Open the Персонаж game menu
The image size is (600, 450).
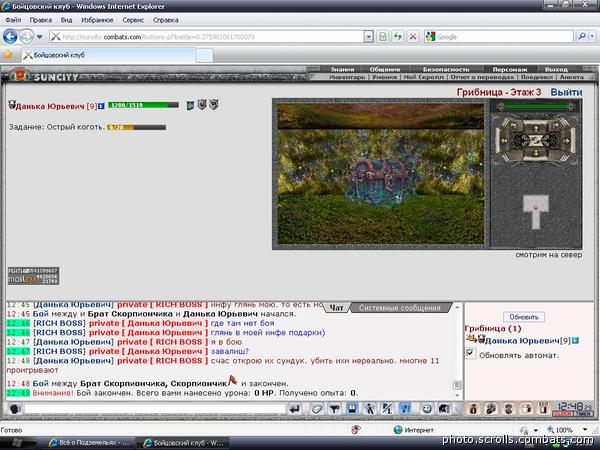510,69
